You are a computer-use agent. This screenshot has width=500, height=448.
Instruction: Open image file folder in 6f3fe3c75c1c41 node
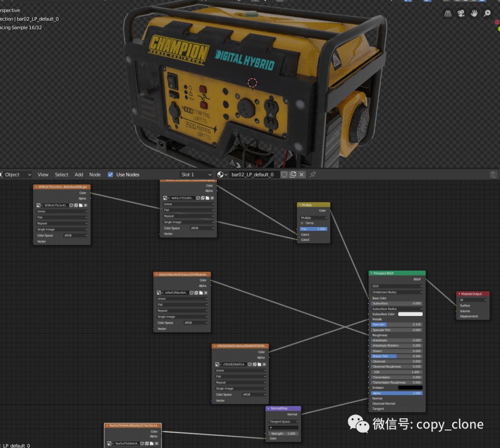[81, 205]
